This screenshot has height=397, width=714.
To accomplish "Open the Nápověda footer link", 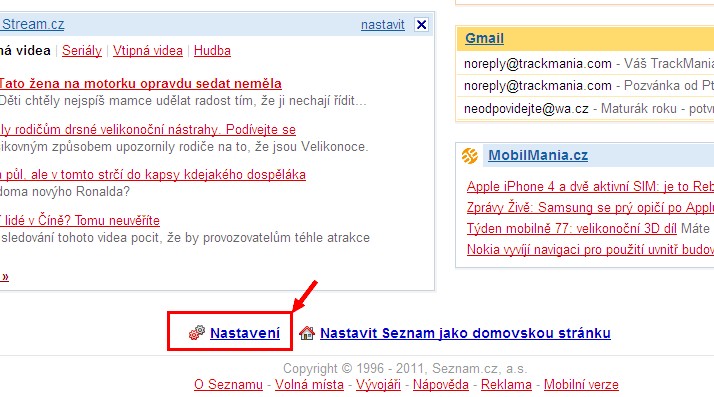I will 441,384.
